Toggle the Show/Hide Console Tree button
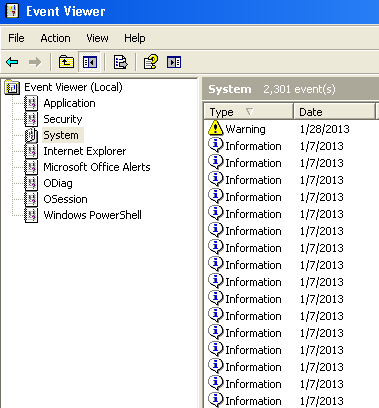The image size is (379, 408). [x=90, y=62]
